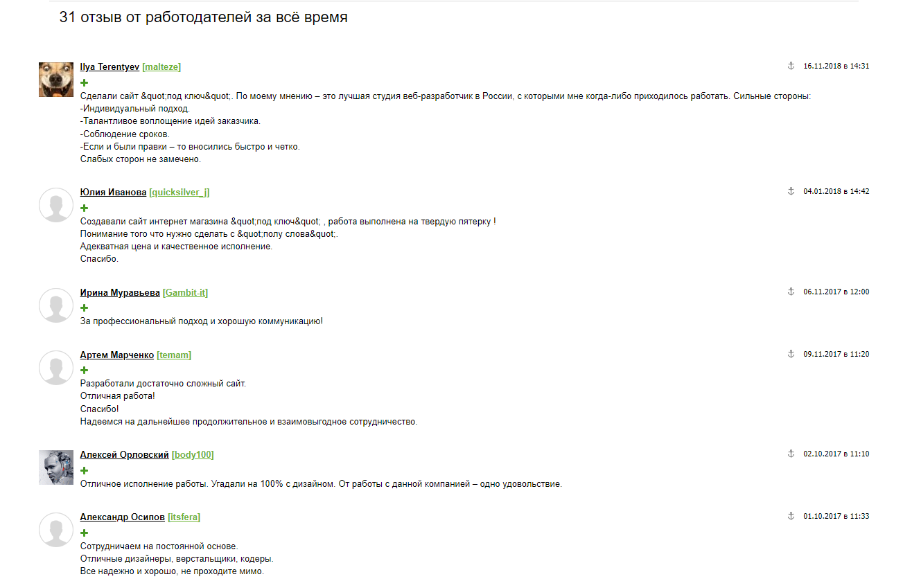Follow the [quicksilver_j] username link
903x588 pixels.
point(179,193)
